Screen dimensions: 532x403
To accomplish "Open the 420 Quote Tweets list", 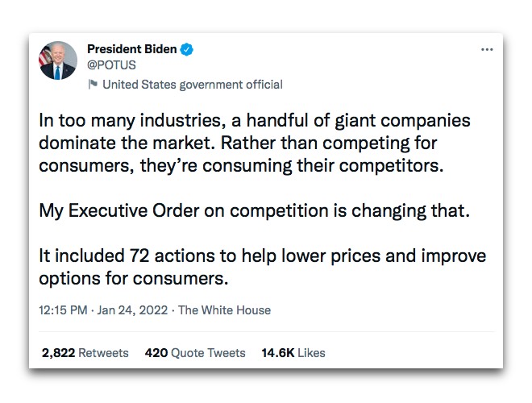I will [x=194, y=353].
